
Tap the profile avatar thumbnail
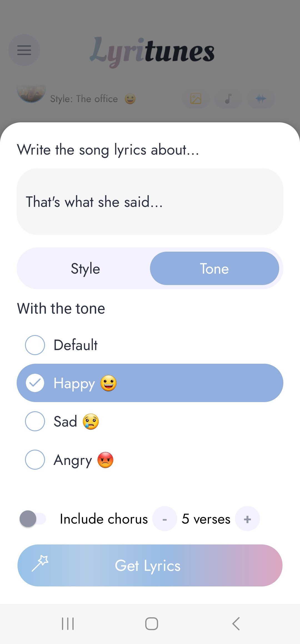[x=31, y=93]
